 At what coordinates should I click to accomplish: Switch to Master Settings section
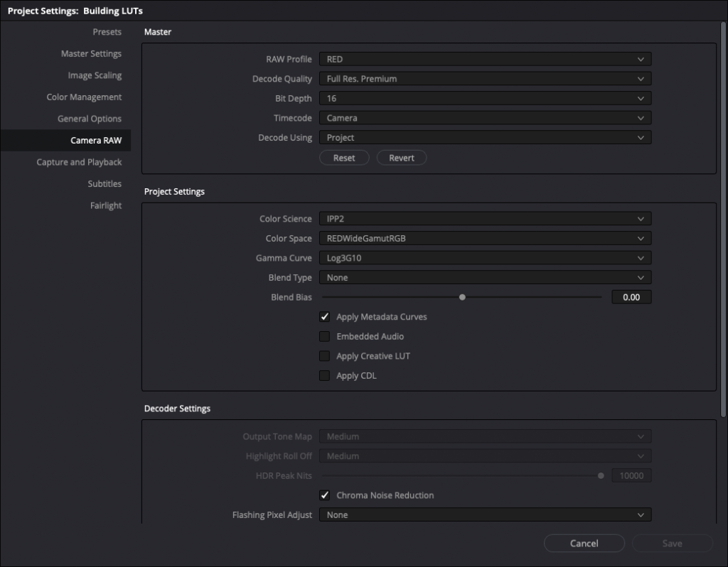(x=91, y=54)
